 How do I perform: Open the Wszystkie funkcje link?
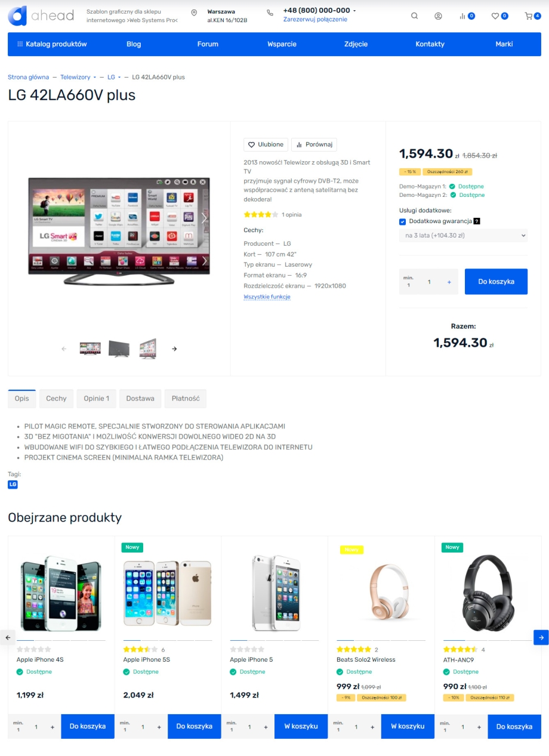[x=267, y=297]
